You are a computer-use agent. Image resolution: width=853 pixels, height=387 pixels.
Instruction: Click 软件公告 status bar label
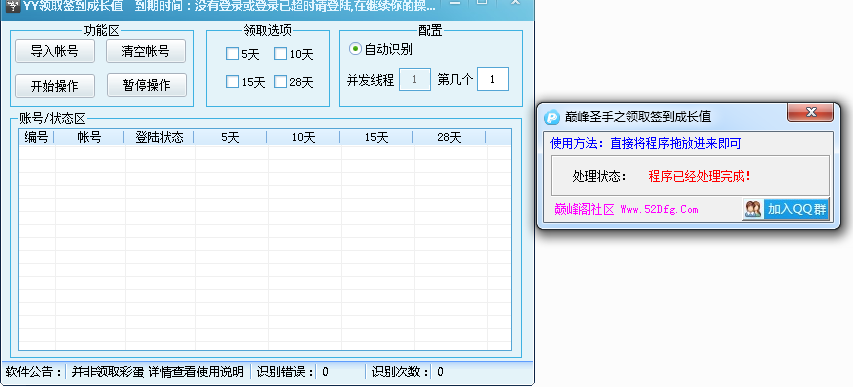point(34,372)
